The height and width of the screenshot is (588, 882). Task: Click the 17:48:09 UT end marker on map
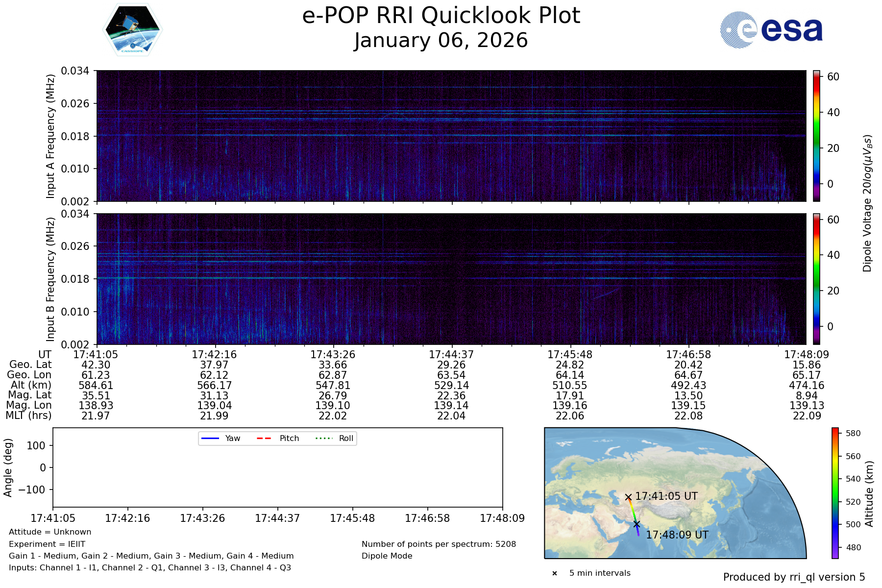pos(637,524)
